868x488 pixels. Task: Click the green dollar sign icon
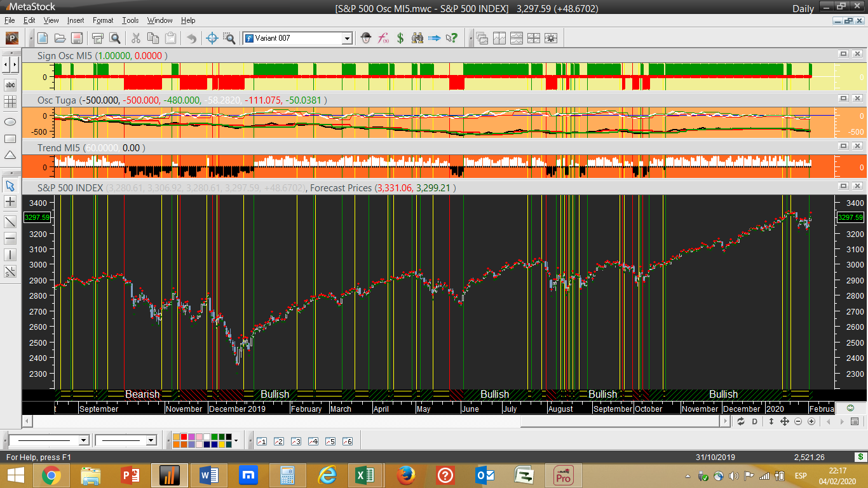click(x=400, y=38)
